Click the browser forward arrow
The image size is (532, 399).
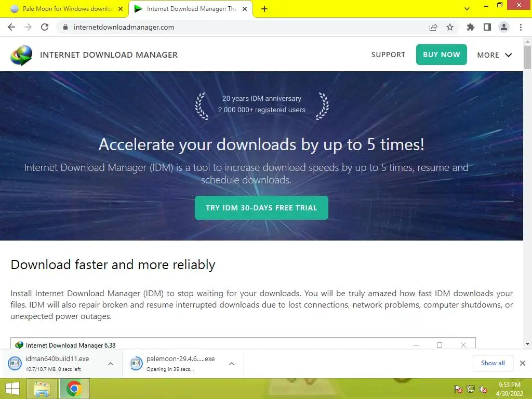pyautogui.click(x=28, y=27)
